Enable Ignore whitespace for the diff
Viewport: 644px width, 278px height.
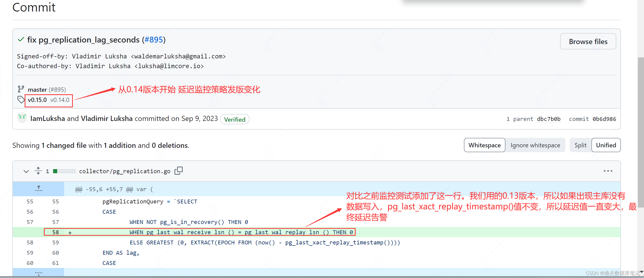[x=535, y=145]
